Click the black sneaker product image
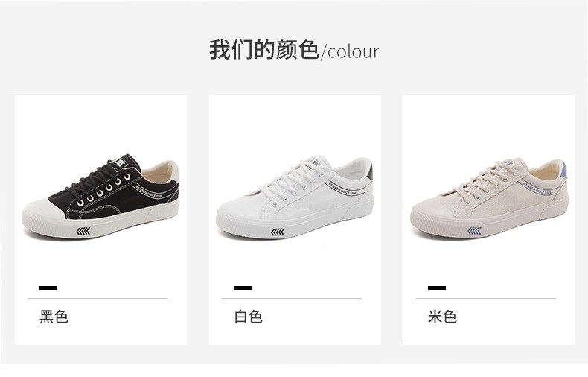588x377 pixels. tap(100, 197)
